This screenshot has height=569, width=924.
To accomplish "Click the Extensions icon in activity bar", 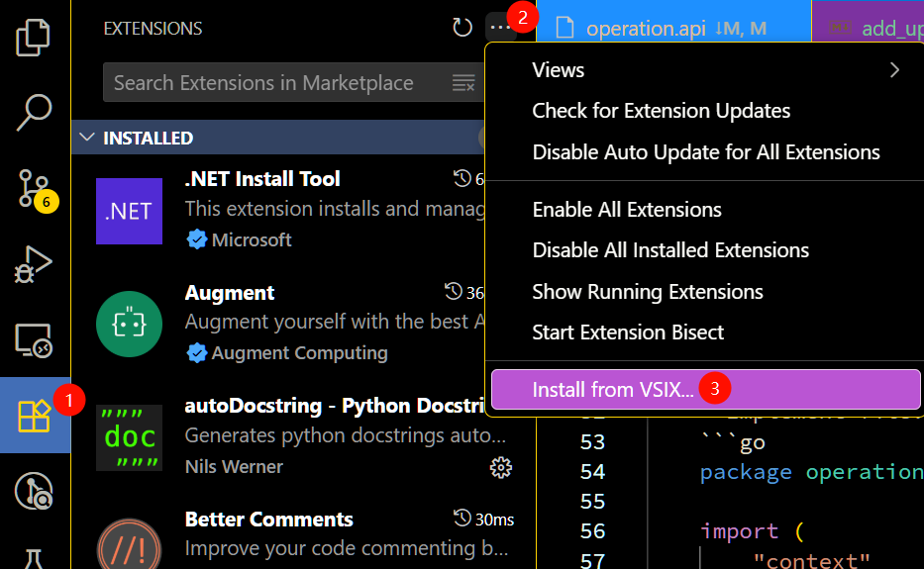I will coord(35,416).
